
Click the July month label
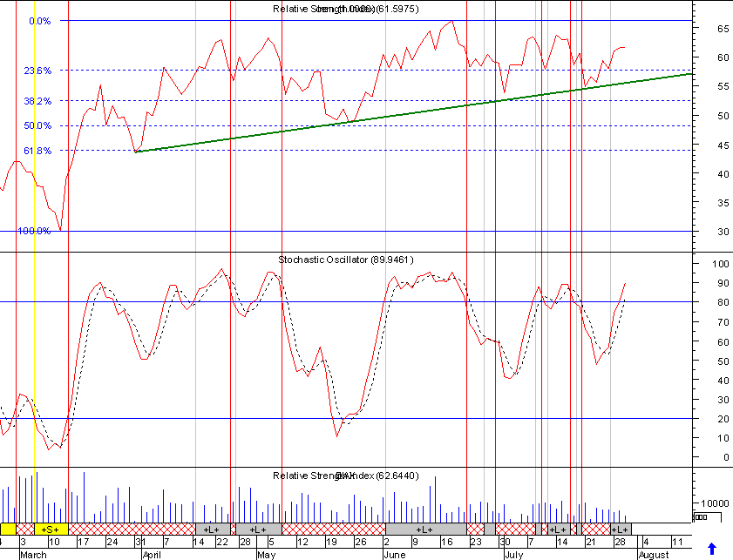[x=513, y=555]
